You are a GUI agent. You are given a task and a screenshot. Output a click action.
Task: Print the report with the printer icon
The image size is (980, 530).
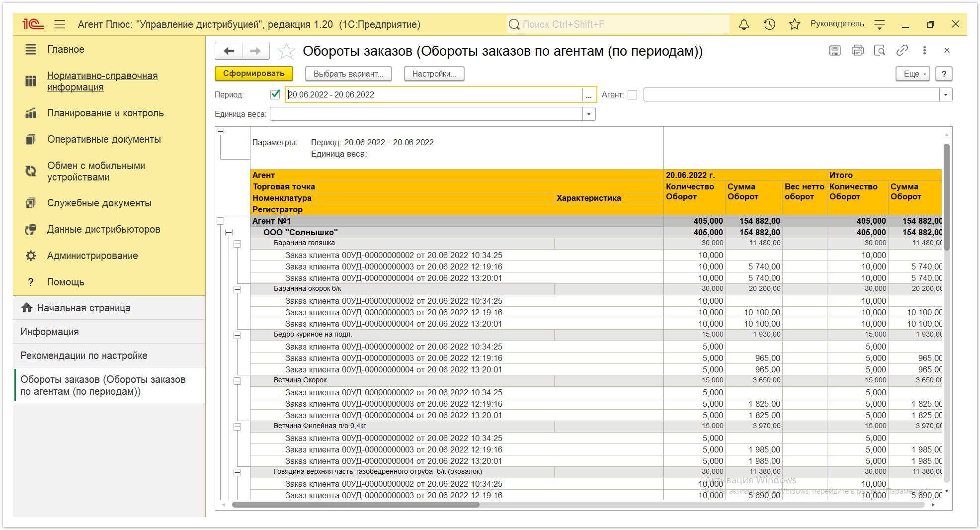coord(857,50)
